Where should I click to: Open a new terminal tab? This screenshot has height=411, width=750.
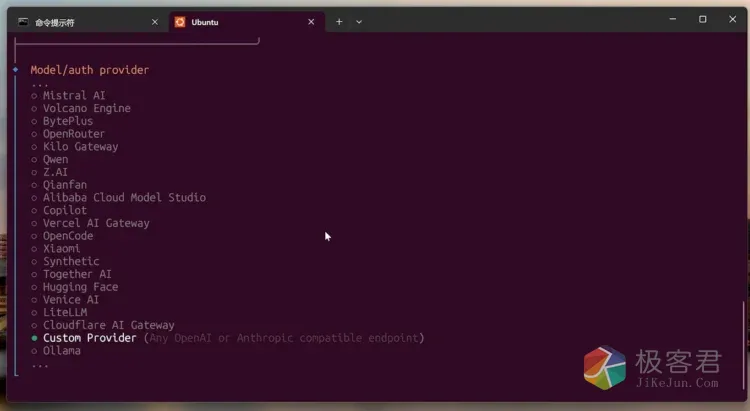click(x=339, y=21)
